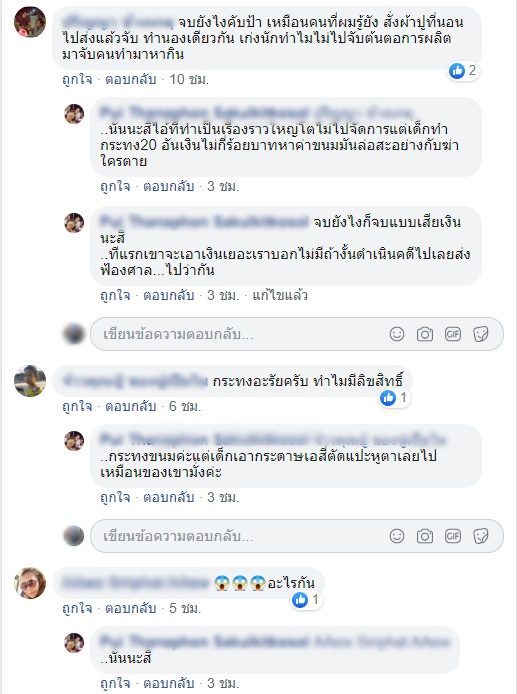
Task: Like the top comment posted 10 ชม.
Action: pos(77,79)
